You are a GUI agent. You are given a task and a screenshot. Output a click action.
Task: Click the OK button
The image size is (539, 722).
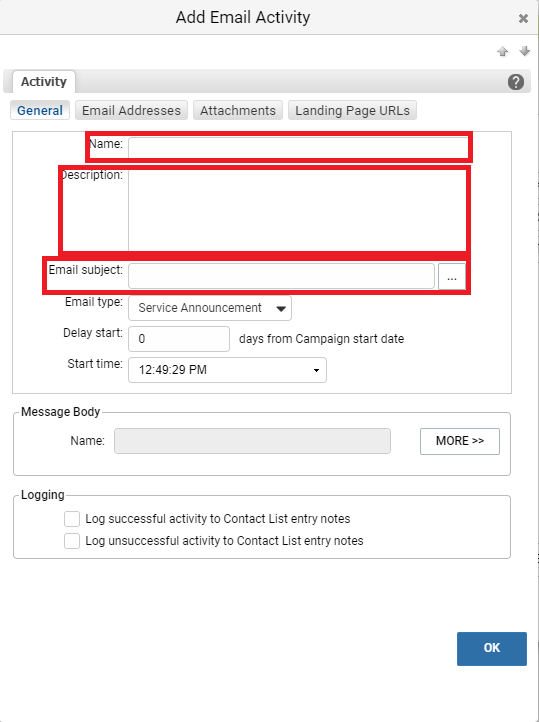tap(492, 648)
